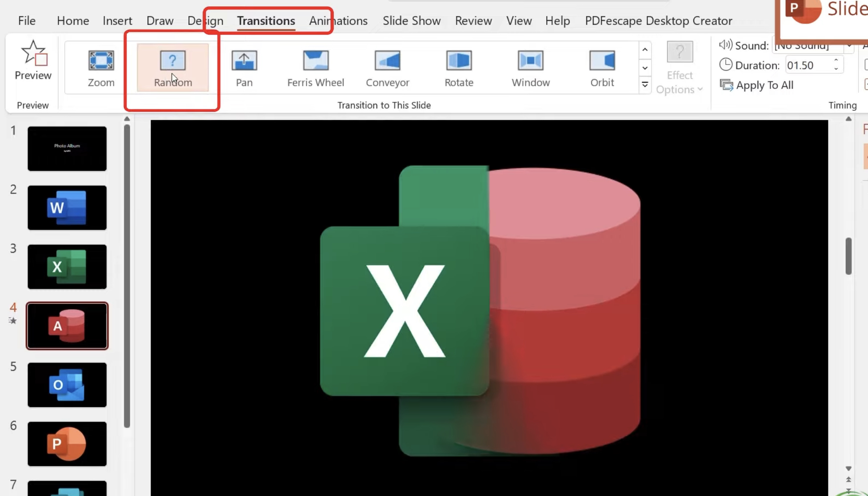Screen dimensions: 868x496
Task: Select slide 5 Outlook logo thumbnail
Action: pos(67,385)
